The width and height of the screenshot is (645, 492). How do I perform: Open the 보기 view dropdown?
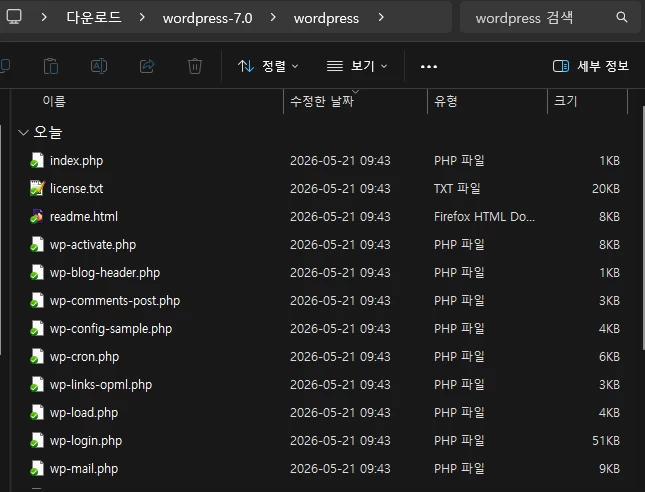coord(357,66)
